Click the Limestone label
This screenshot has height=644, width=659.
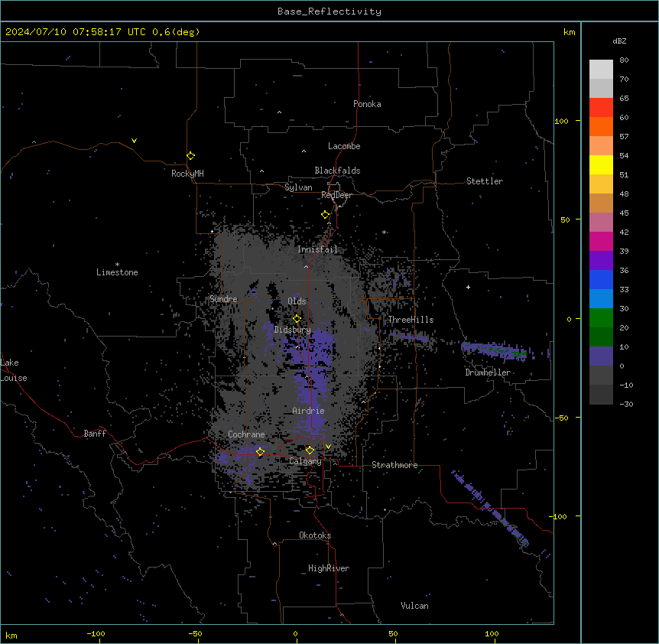(x=117, y=272)
